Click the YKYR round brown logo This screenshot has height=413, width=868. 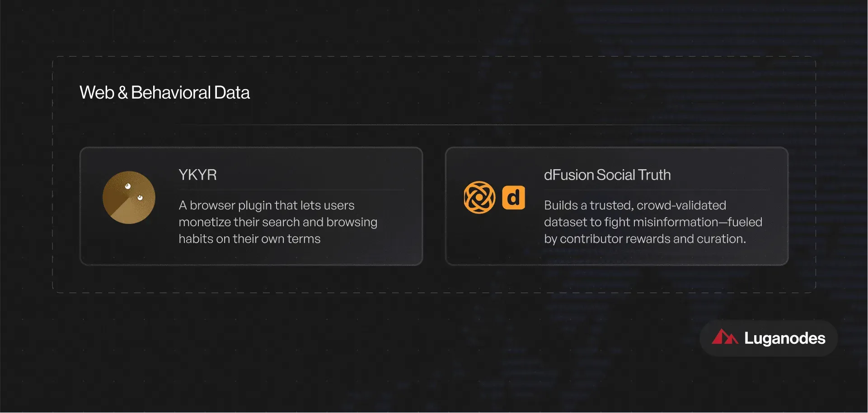click(129, 197)
